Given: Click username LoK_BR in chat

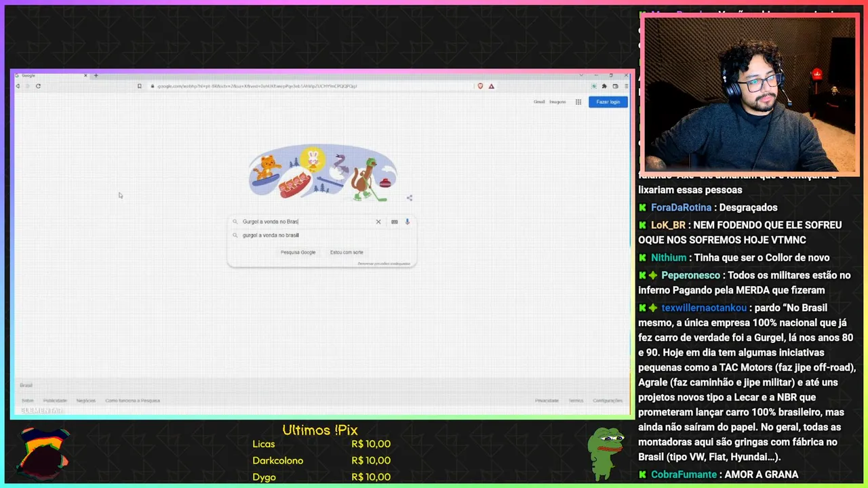Looking at the screenshot, I should tap(668, 225).
